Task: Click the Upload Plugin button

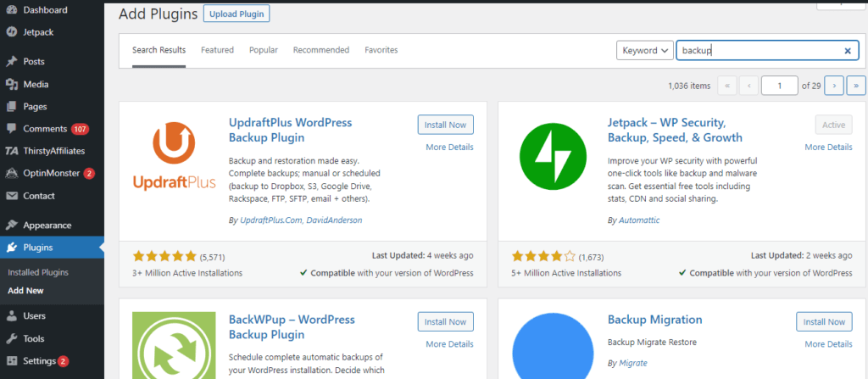Action: (236, 14)
